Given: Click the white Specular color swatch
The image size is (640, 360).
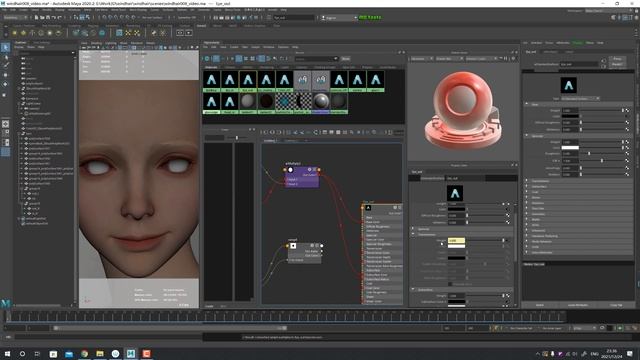Looking at the screenshot, I should tap(570, 148).
